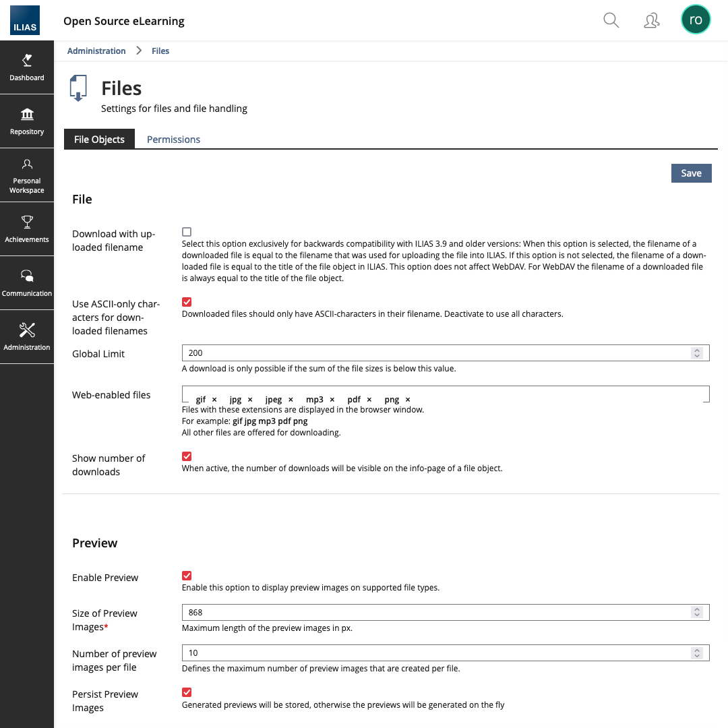
Task: Remove the png extension tag
Action: (408, 399)
